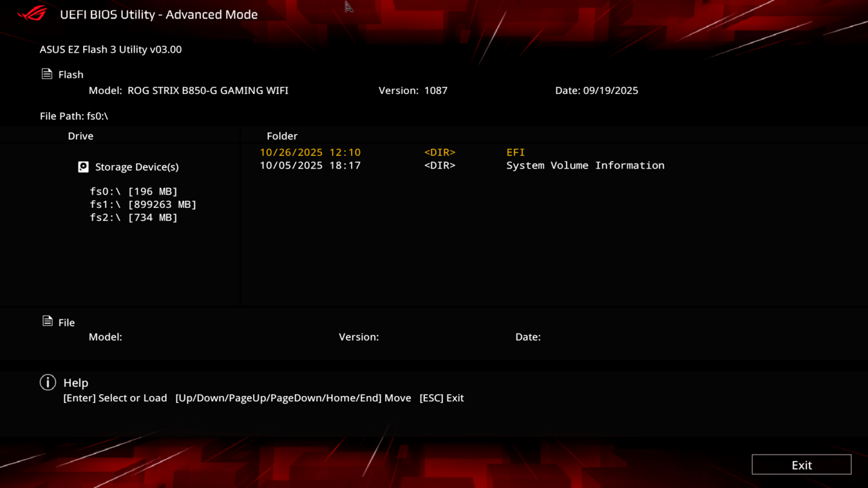Open the EFI directory entry
Viewport: 868px width, 488px height.
[x=515, y=152]
